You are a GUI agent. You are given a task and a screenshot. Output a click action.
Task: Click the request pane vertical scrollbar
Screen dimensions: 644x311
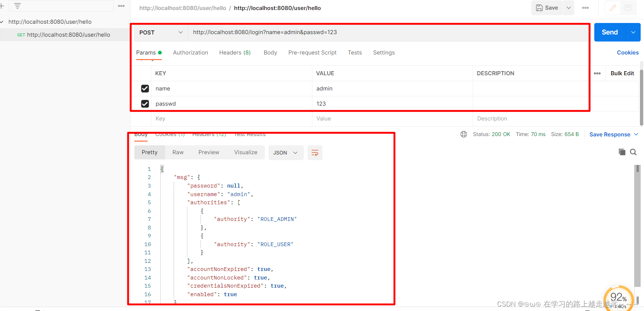[641, 97]
